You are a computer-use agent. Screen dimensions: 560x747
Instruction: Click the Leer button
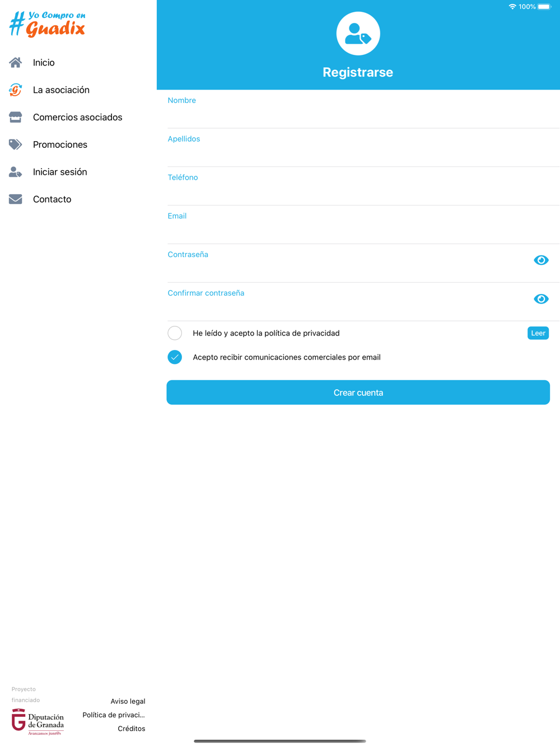pos(538,333)
